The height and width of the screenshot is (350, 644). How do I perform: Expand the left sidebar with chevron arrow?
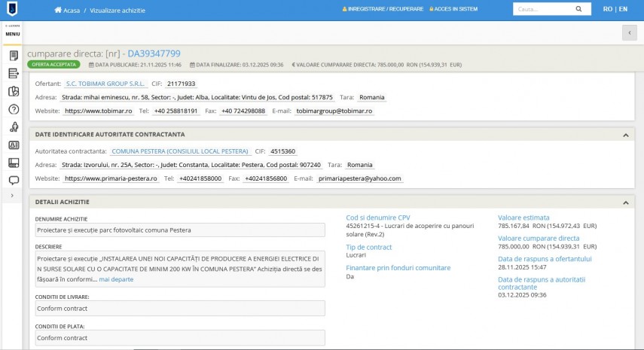click(x=12, y=196)
